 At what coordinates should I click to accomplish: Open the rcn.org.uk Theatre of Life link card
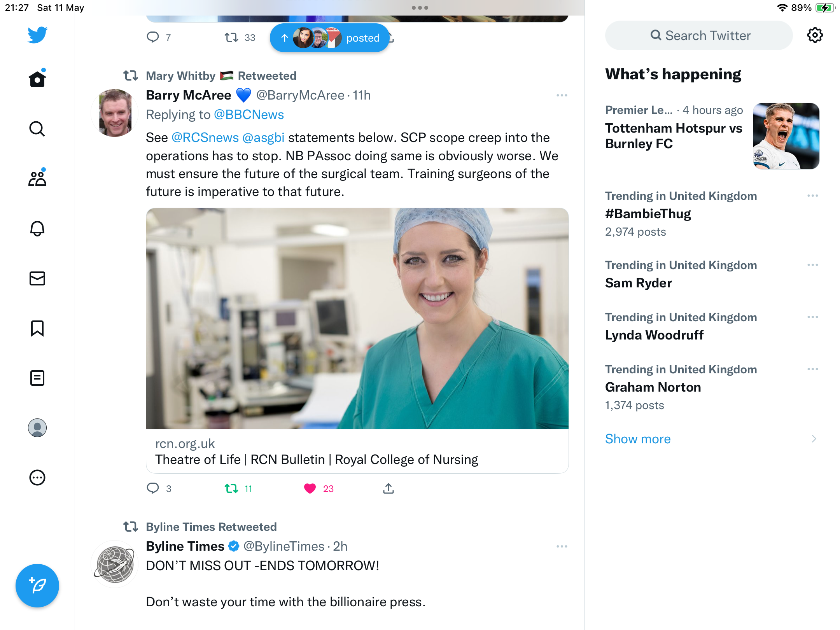[357, 451]
